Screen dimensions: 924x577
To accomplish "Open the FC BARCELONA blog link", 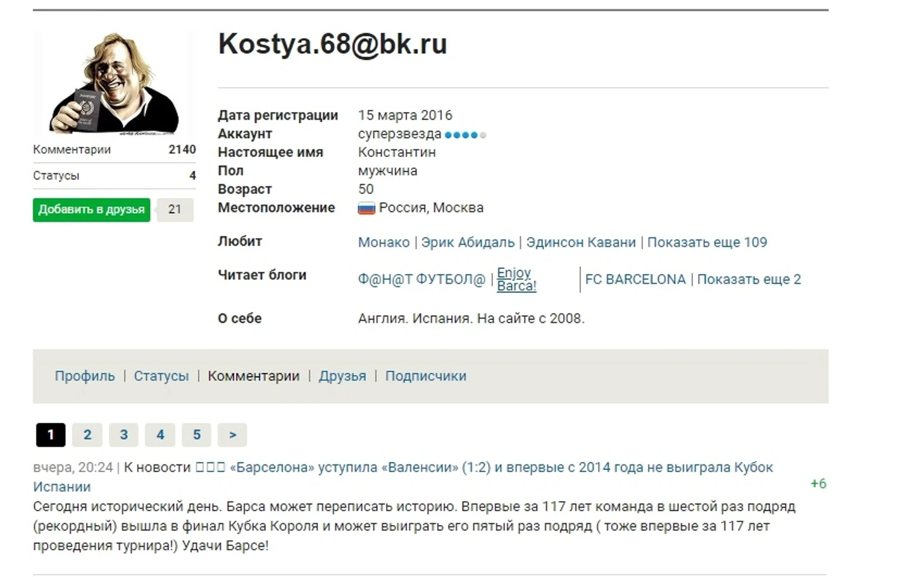I will tap(635, 279).
